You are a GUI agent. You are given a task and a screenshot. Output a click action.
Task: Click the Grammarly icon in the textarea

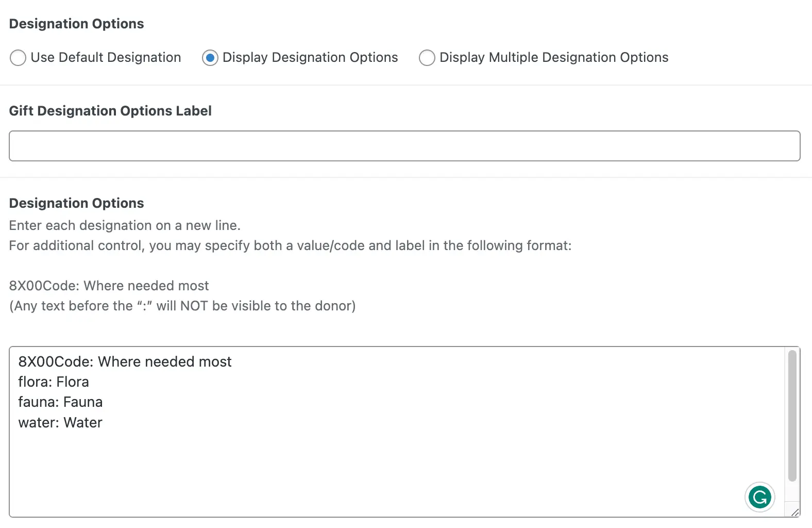[759, 497]
